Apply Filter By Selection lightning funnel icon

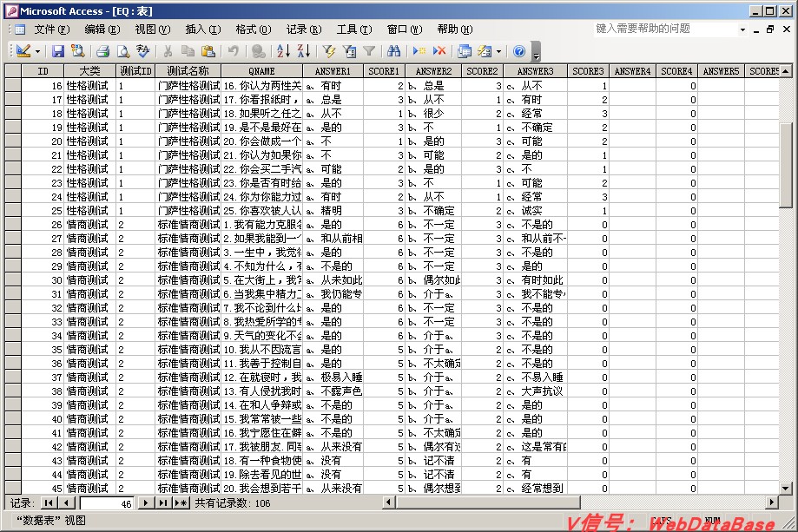[x=329, y=51]
